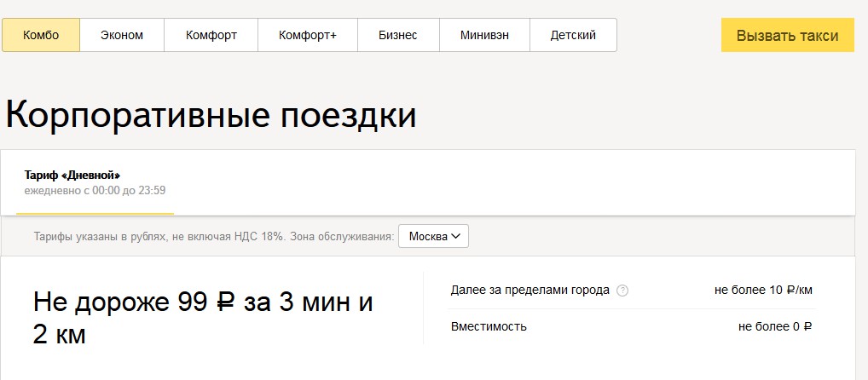
Task: Click the 'не более 10 ₽/км' value
Action: pos(761,290)
